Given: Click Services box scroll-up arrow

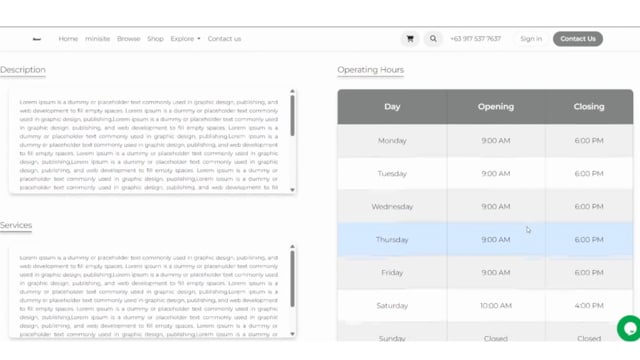Looking at the screenshot, I should 292,247.
